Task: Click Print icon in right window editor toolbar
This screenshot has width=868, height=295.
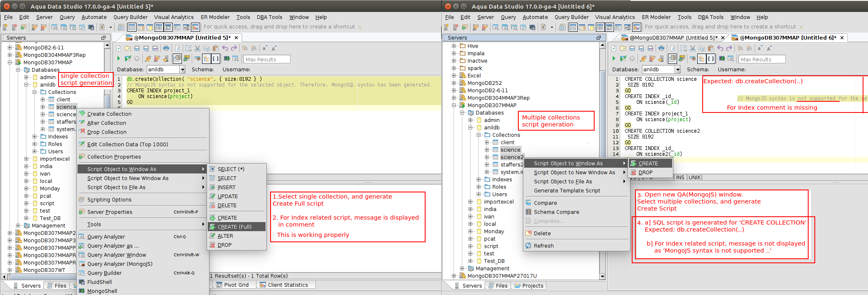Action: [661, 48]
